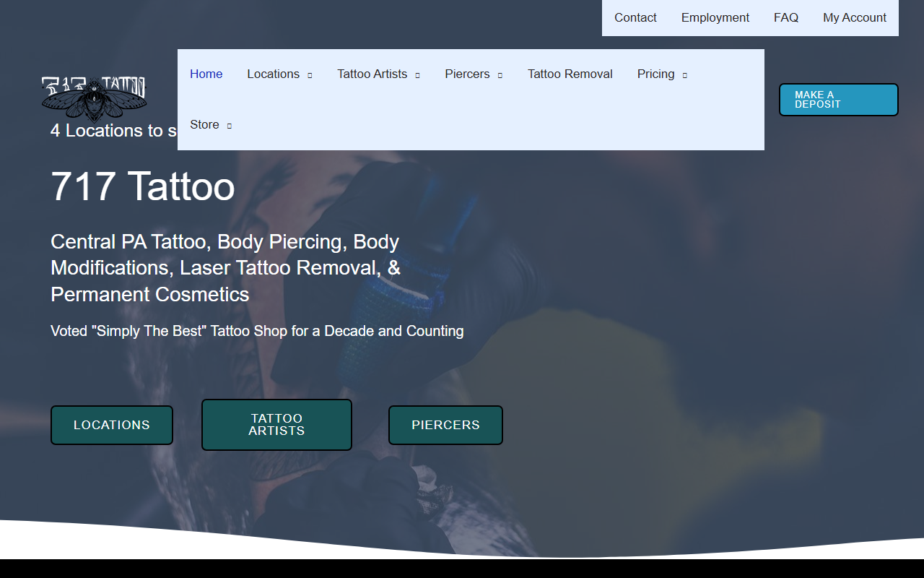Open the Store menu item

tap(204, 125)
